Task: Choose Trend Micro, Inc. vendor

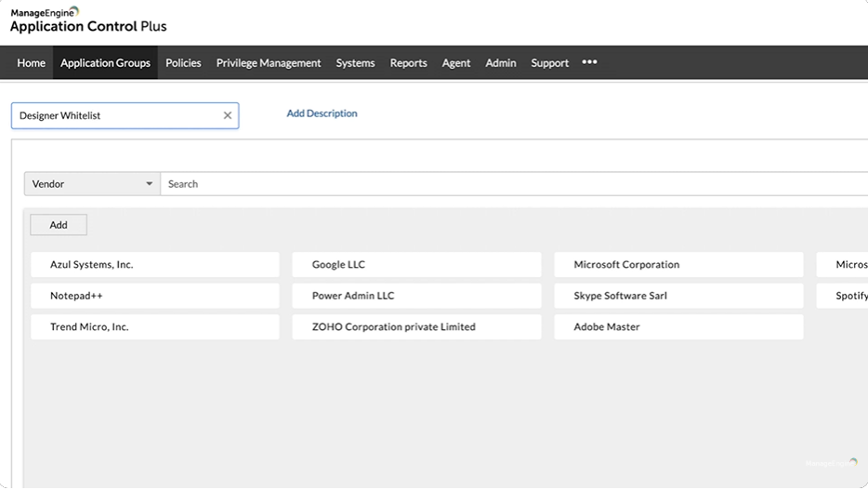Action: pyautogui.click(x=155, y=326)
